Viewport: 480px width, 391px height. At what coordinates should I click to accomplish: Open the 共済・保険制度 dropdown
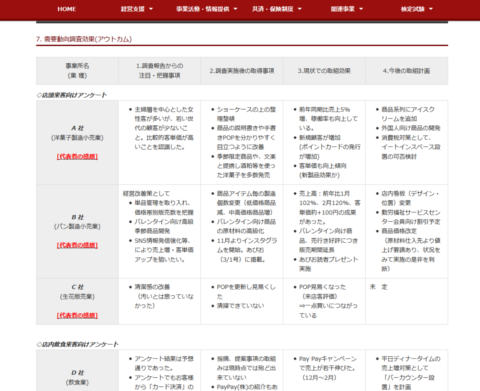click(277, 9)
